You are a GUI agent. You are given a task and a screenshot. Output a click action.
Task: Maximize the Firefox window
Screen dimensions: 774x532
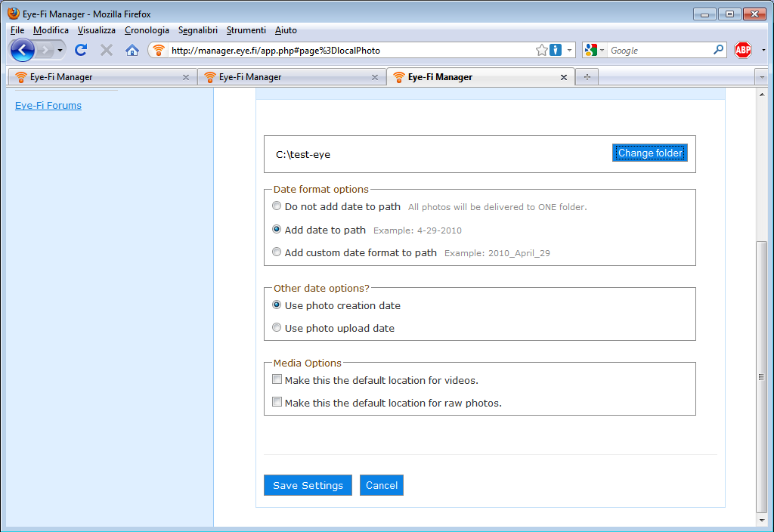tap(729, 14)
